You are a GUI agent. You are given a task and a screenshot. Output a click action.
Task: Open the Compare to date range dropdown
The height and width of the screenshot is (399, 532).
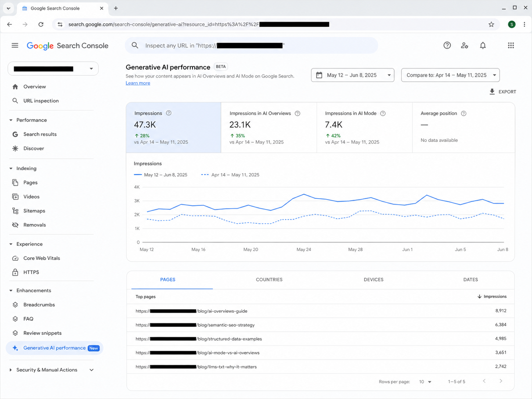(450, 75)
